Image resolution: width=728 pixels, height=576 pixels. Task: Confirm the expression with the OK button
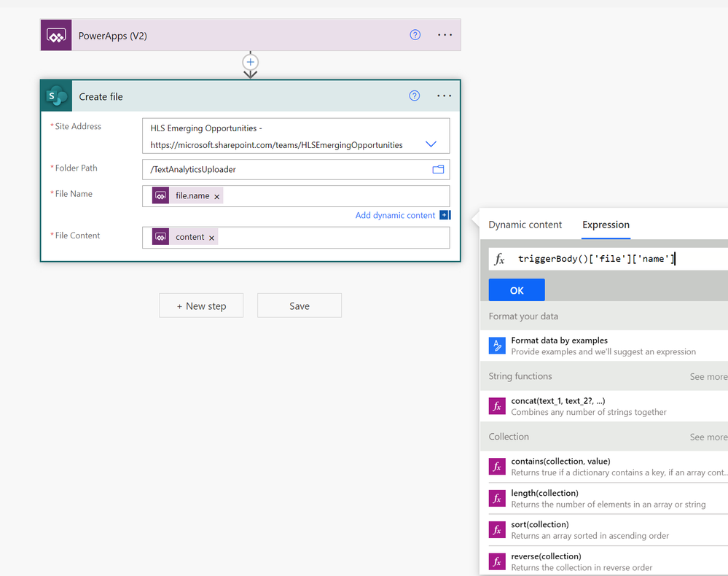(517, 290)
